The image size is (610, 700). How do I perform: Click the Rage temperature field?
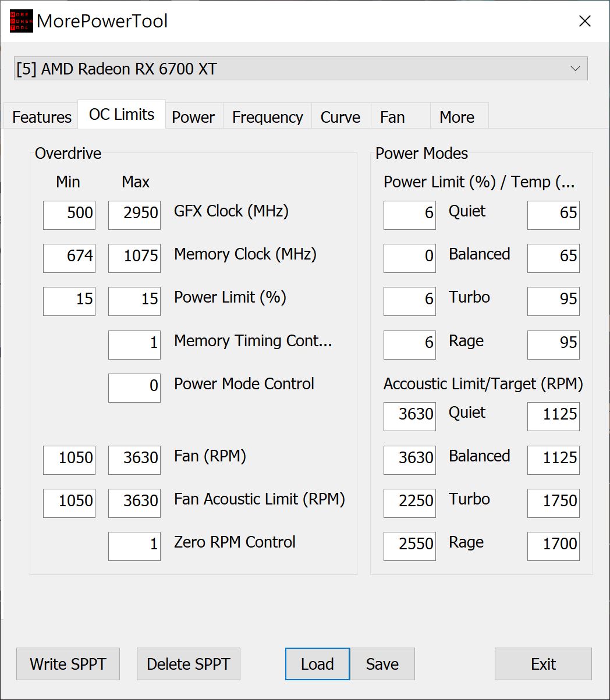tap(553, 344)
